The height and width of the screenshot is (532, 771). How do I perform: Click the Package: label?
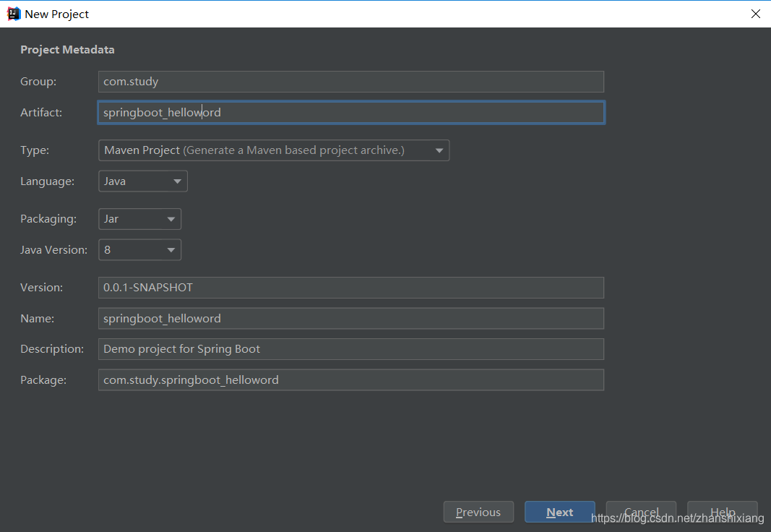[43, 380]
